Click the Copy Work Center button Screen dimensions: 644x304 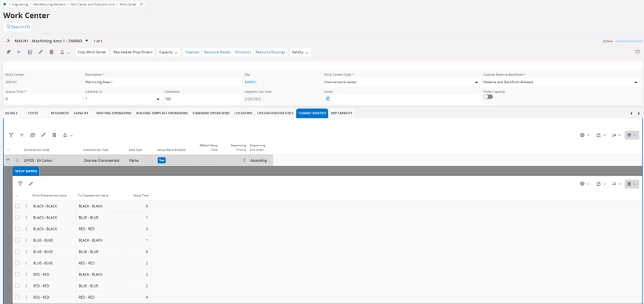tap(92, 52)
